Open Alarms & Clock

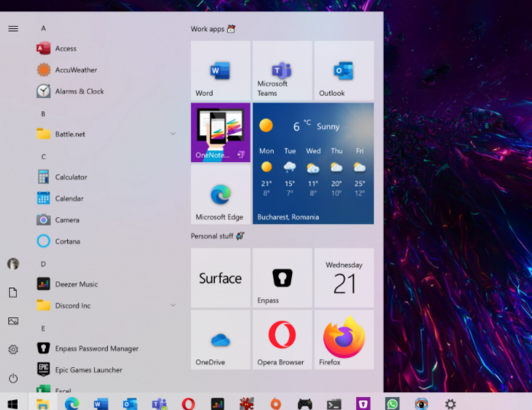click(x=105, y=91)
